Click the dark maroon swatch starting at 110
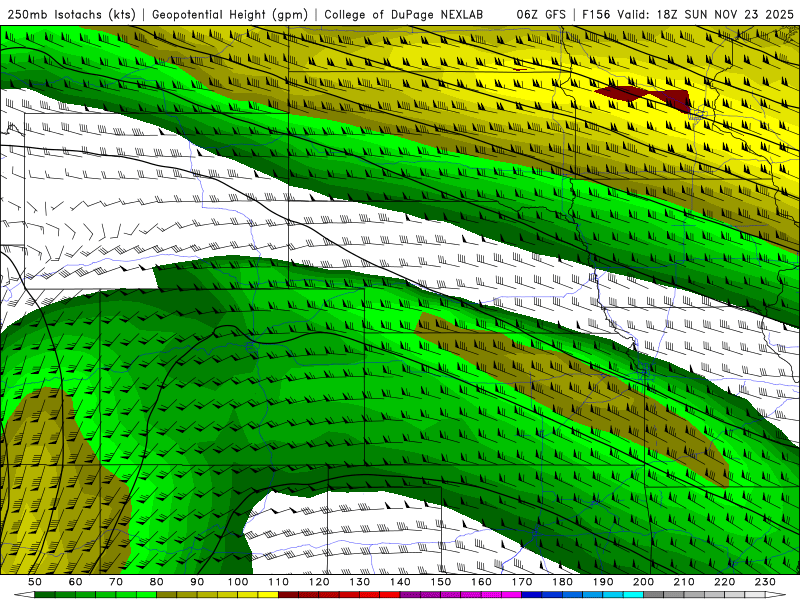This screenshot has width=800, height=600. click(288, 594)
